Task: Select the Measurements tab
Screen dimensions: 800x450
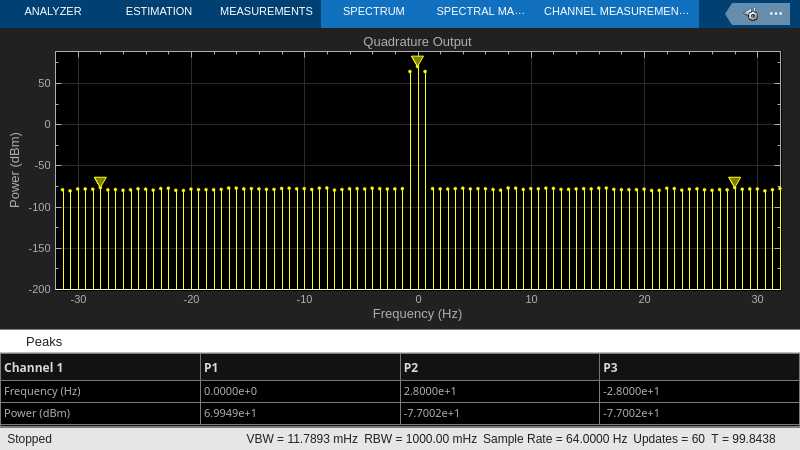Action: point(266,12)
